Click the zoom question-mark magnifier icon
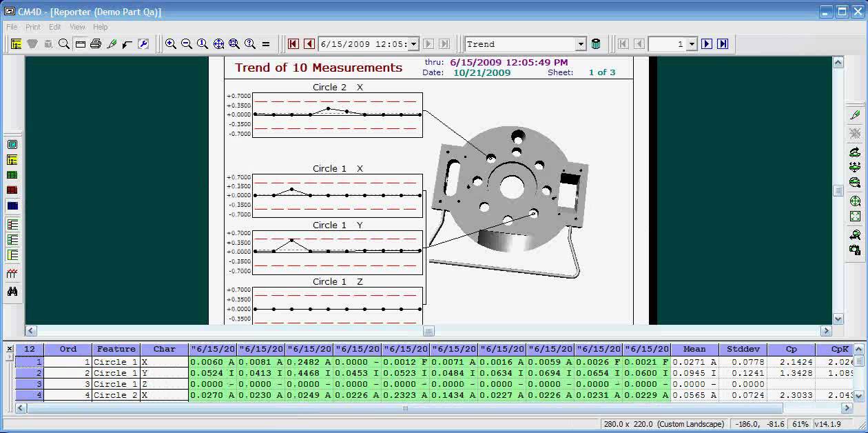 pos(250,44)
